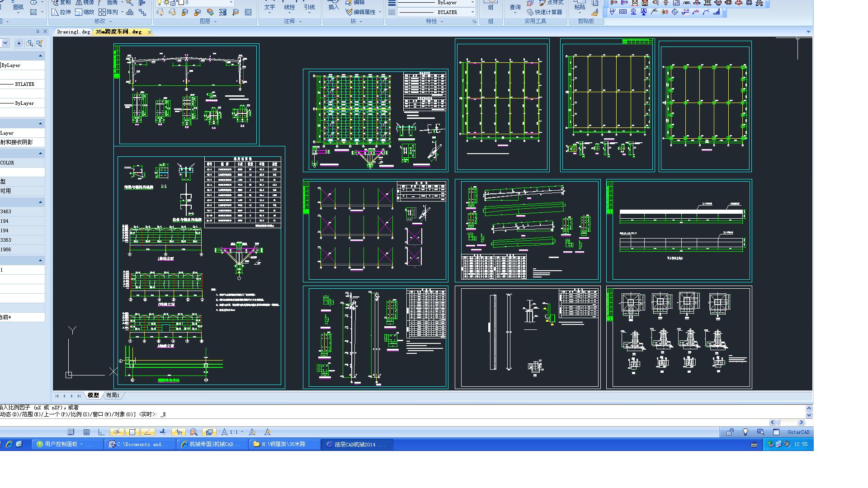
Task: Click the lightbulb icon in status bar
Action: point(745,432)
